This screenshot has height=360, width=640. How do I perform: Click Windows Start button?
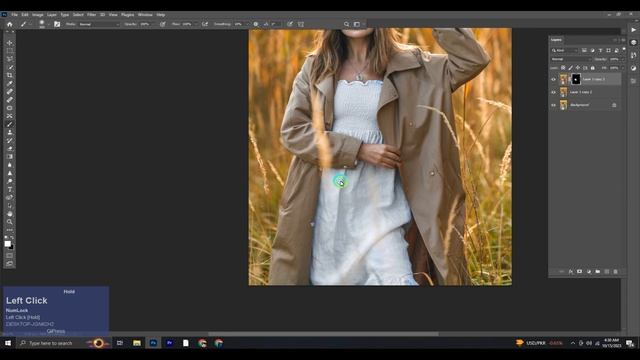click(8, 343)
